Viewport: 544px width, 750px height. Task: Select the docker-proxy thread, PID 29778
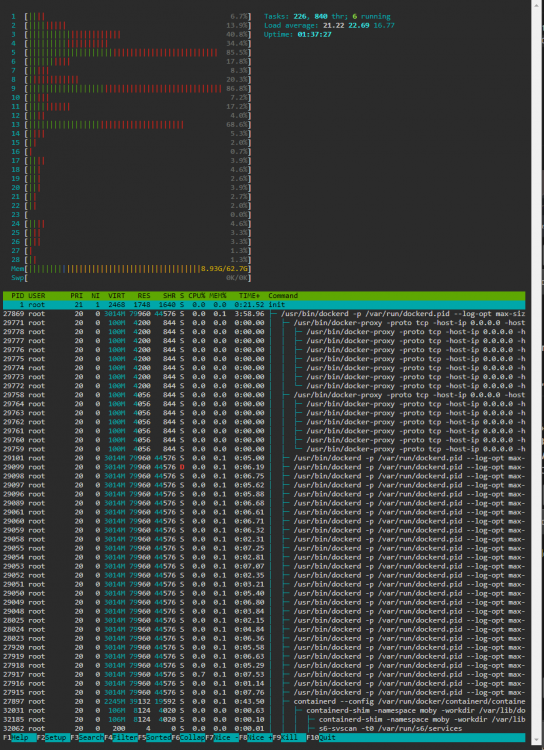pos(264,332)
